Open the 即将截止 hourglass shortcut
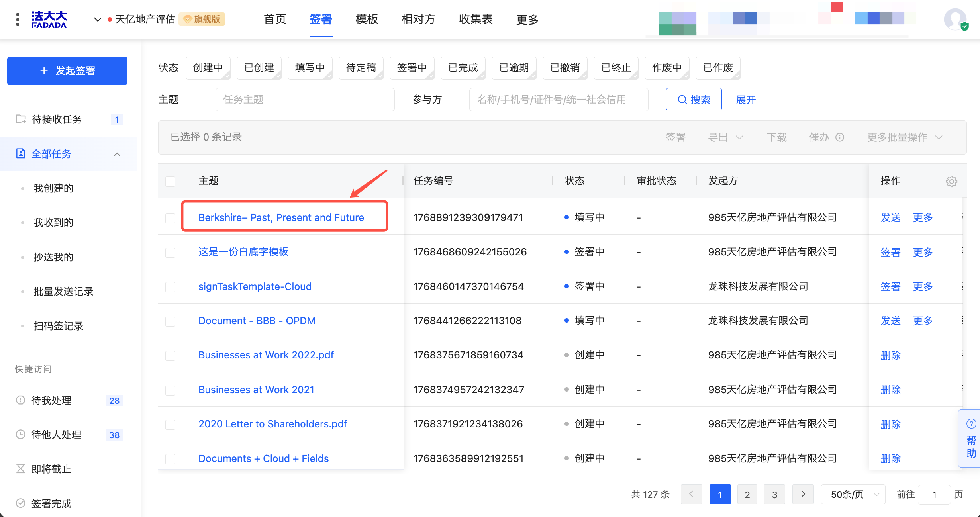 click(20, 469)
